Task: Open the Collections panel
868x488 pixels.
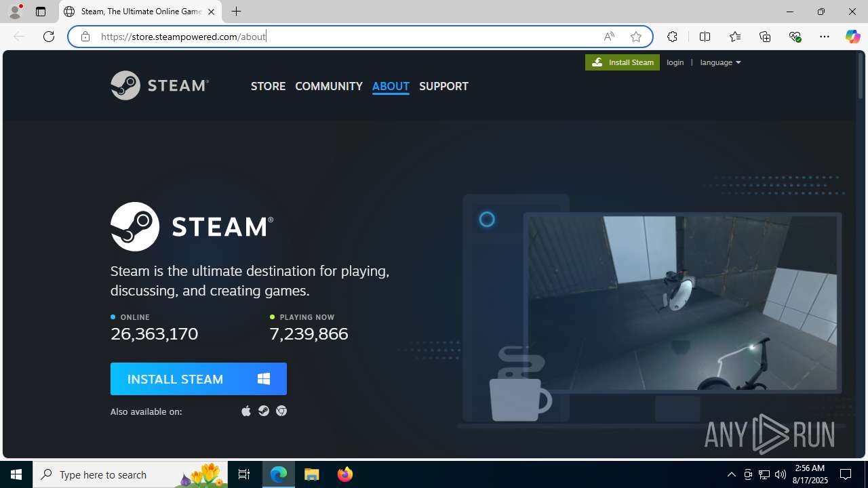Action: pyautogui.click(x=765, y=37)
